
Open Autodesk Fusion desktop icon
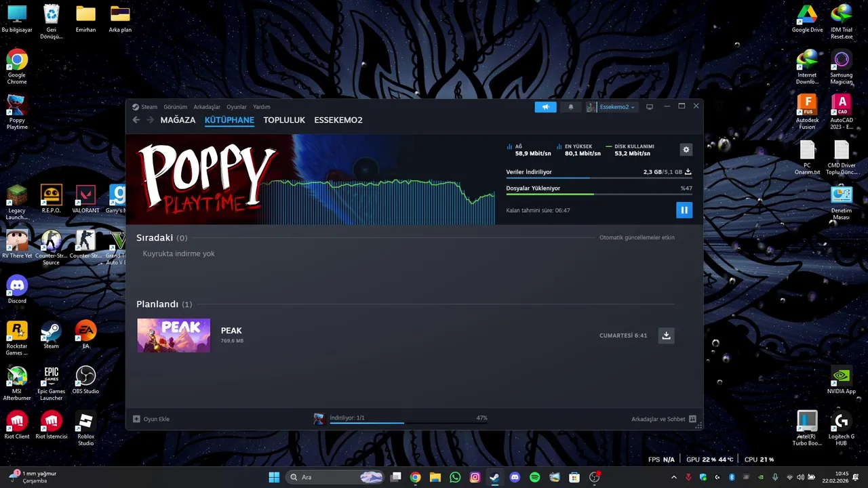(807, 112)
